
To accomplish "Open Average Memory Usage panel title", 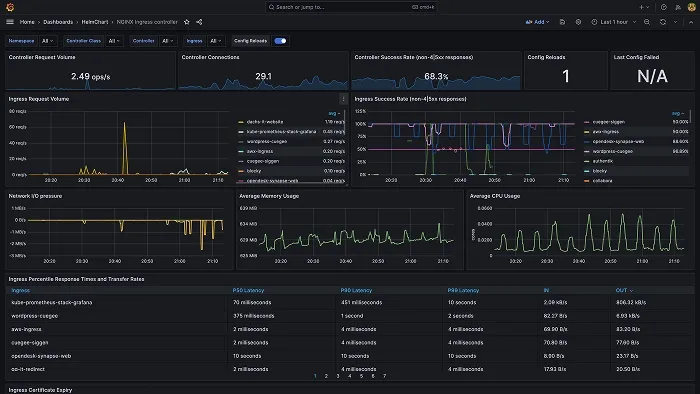I will (269, 196).
